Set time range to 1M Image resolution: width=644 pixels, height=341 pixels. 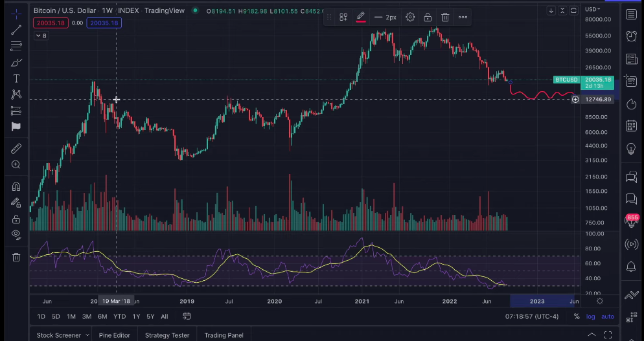tap(71, 316)
